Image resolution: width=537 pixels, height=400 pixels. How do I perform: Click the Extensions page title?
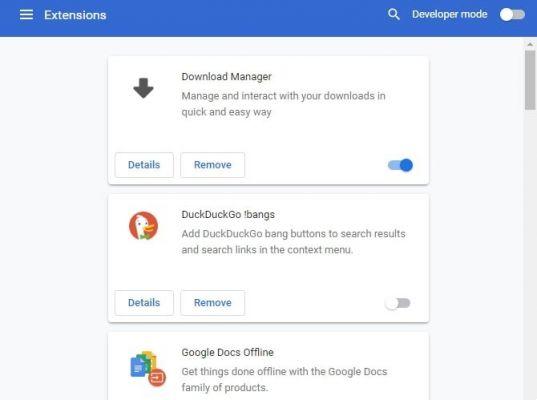click(x=75, y=15)
